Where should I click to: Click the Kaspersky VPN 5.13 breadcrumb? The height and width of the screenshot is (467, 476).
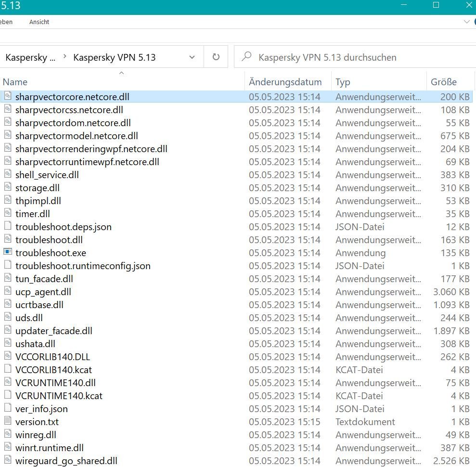pos(115,57)
